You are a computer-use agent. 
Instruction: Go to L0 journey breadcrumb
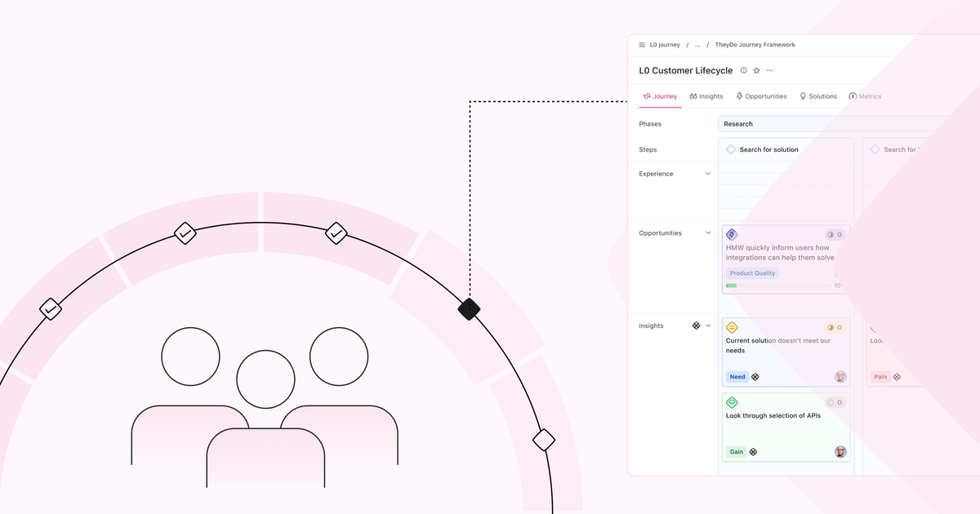click(x=665, y=45)
